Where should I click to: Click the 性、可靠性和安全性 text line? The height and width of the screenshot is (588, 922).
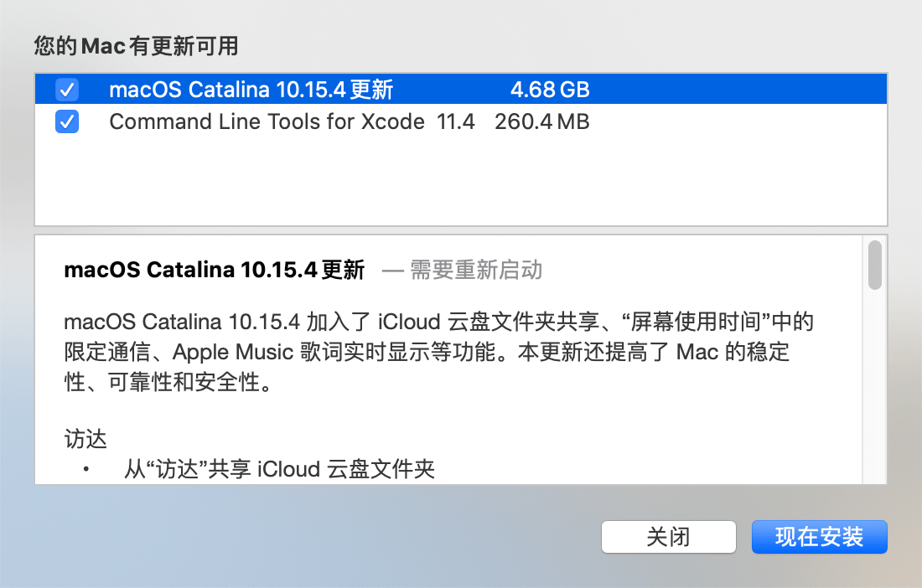point(167,383)
